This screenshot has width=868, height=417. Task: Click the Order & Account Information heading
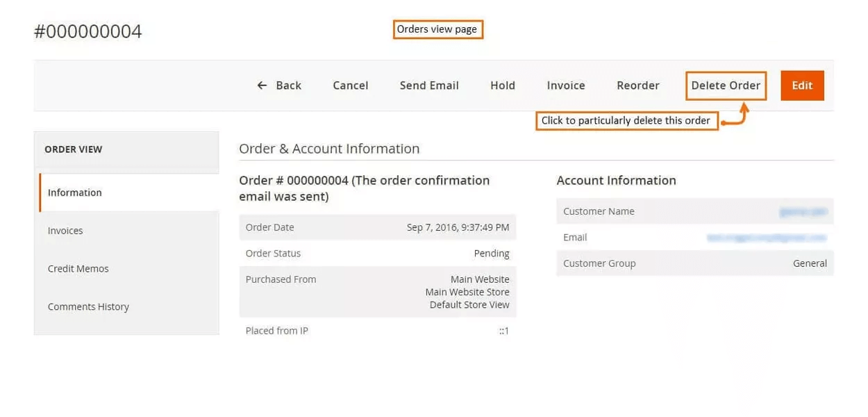(329, 149)
